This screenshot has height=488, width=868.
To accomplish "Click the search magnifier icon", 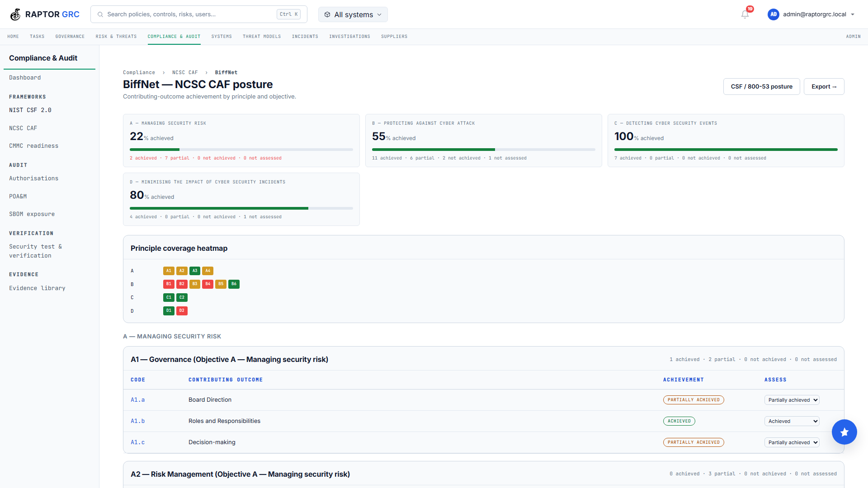I will 100,14.
